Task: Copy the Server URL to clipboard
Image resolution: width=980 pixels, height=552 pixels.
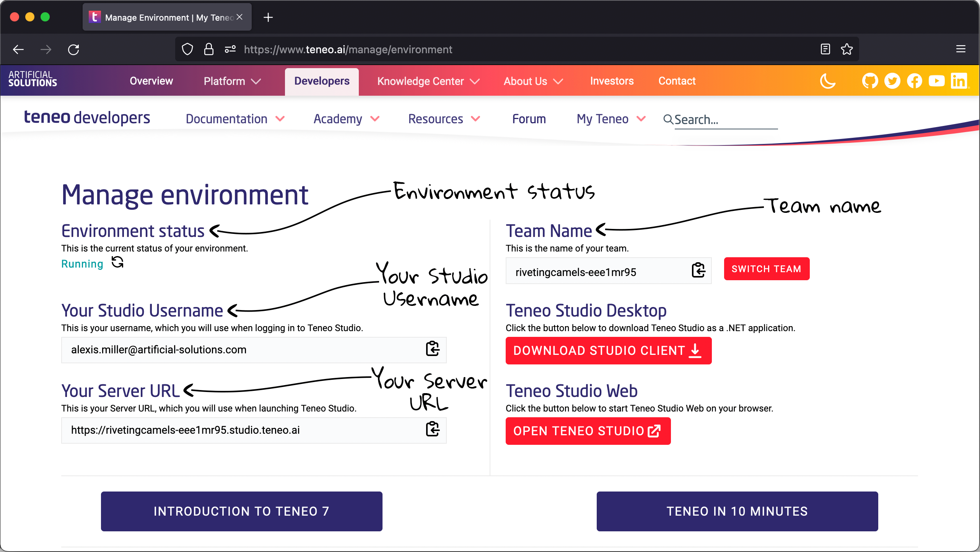Action: click(x=433, y=430)
